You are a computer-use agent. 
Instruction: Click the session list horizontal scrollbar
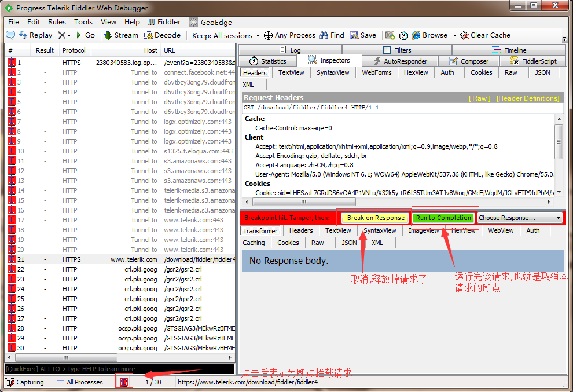pos(120,357)
